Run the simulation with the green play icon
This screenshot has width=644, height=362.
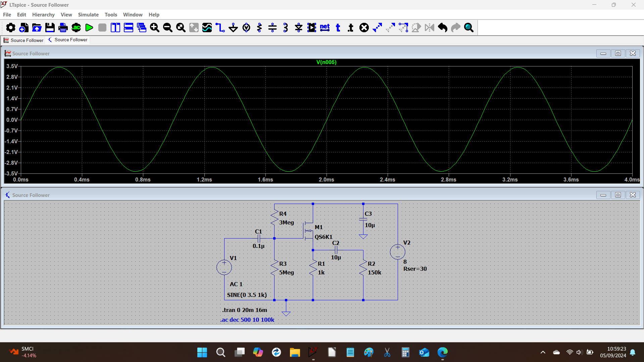(x=89, y=28)
